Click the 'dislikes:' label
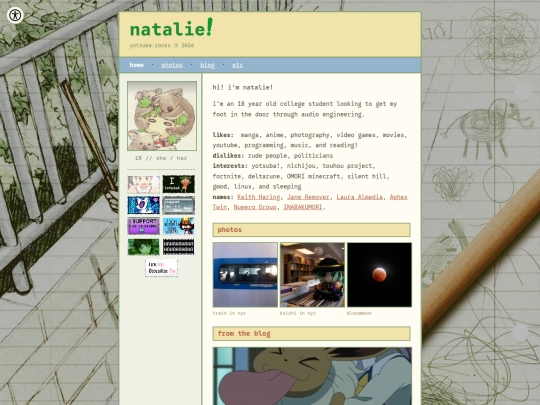The width and height of the screenshot is (540, 405). coord(228,155)
